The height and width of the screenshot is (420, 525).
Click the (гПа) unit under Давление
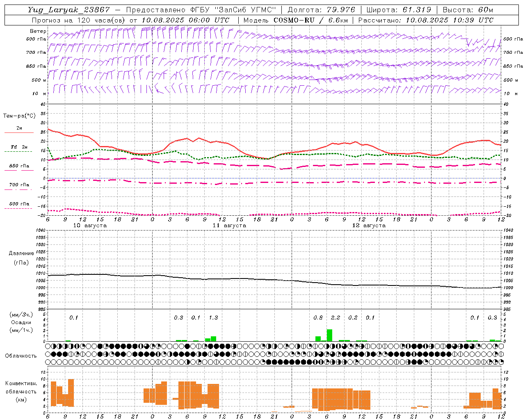click(21, 262)
